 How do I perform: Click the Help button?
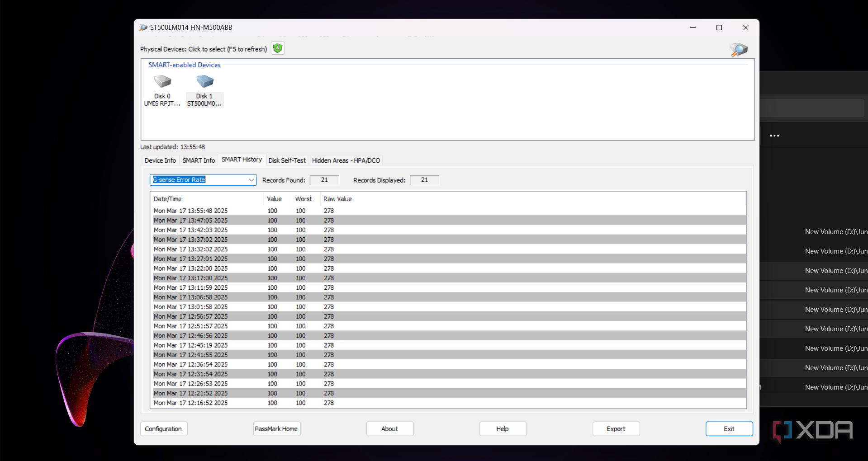[503, 429]
